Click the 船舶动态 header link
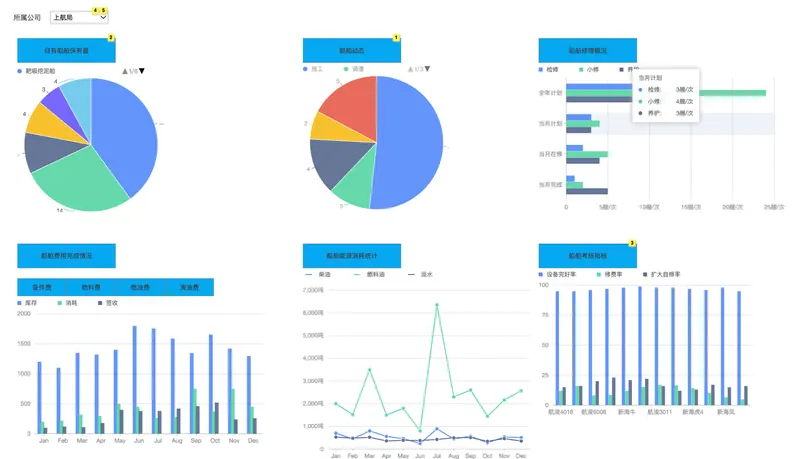 pyautogui.click(x=352, y=50)
